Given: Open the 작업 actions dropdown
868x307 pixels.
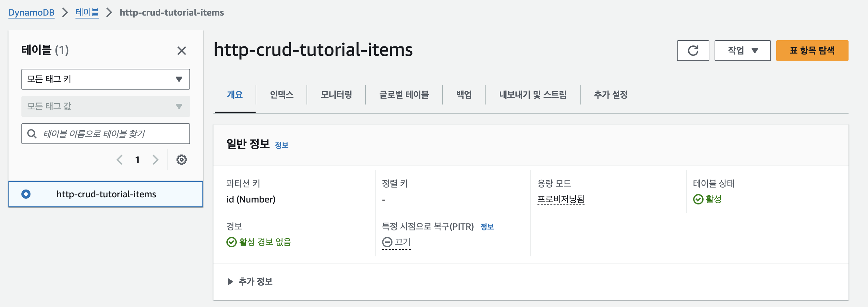Looking at the screenshot, I should pyautogui.click(x=742, y=51).
